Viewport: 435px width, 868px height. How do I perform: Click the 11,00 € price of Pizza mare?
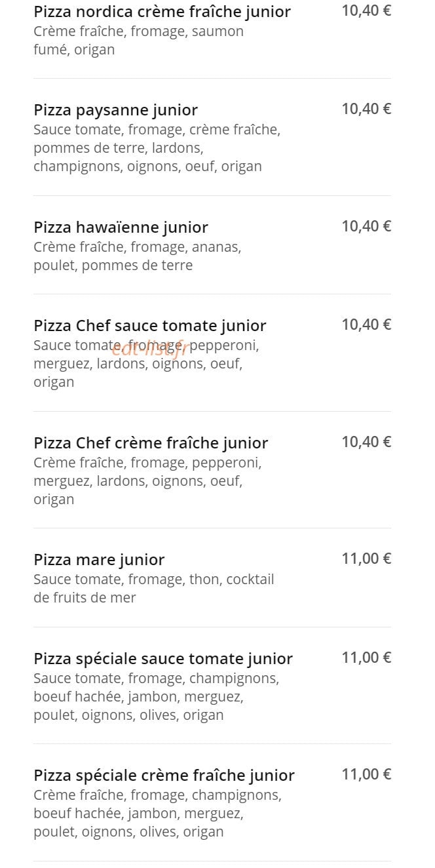(x=366, y=559)
